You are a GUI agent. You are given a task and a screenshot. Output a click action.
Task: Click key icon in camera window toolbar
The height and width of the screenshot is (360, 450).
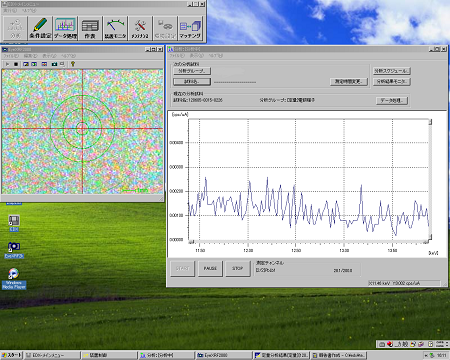(73, 64)
